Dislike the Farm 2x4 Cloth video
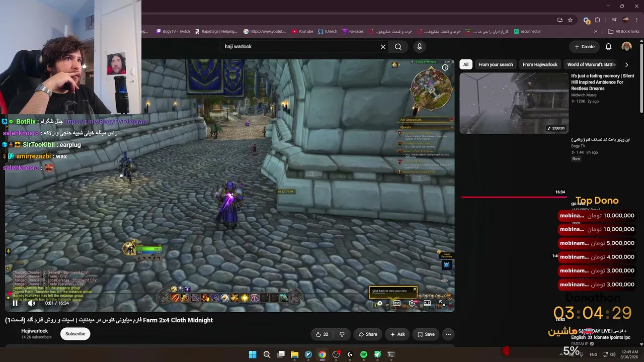The image size is (644, 362). click(x=342, y=334)
